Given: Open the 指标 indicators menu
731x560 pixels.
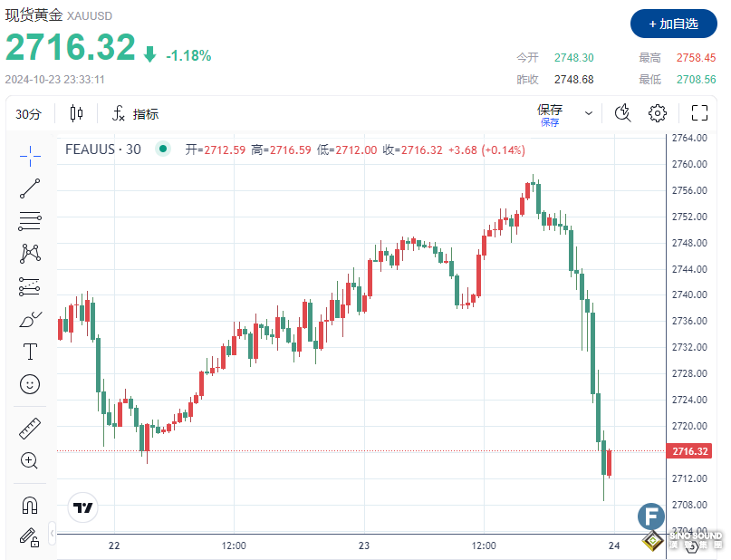Looking at the screenshot, I should [x=136, y=113].
